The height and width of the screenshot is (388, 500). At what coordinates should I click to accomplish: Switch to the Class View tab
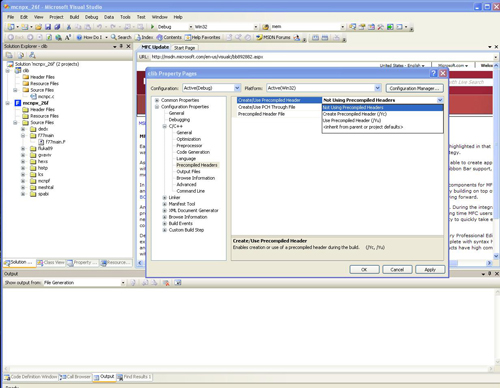51,263
